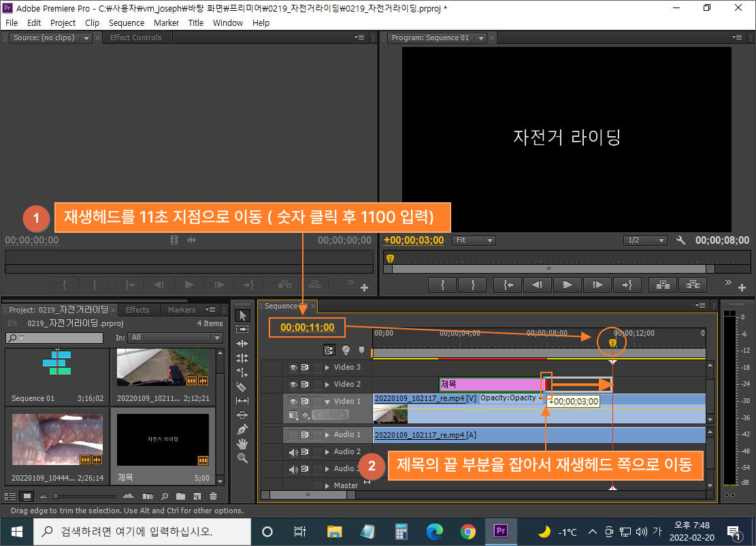Click the Clear trash icon
Image resolution: width=756 pixels, height=546 pixels.
[x=214, y=496]
